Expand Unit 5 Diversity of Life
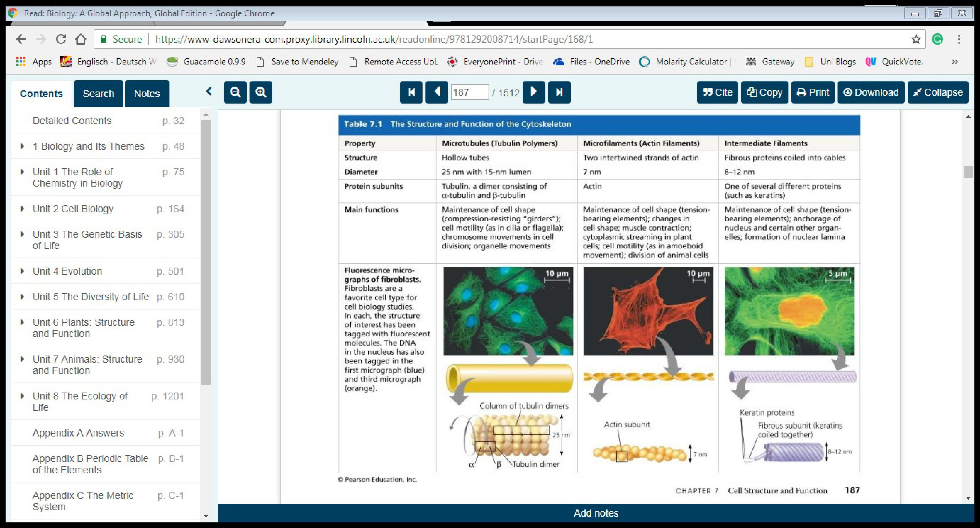This screenshot has width=980, height=528. coord(23,297)
